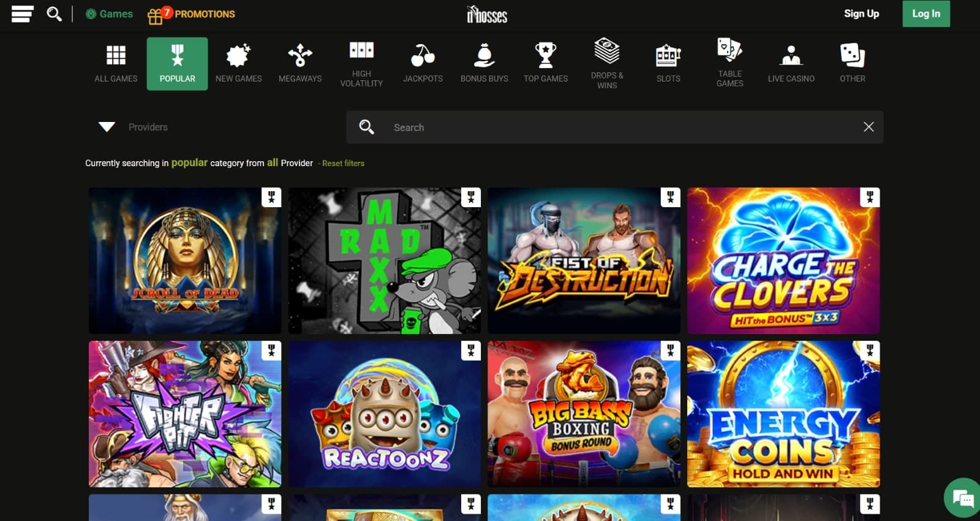Image resolution: width=980 pixels, height=521 pixels.
Task: Select the Other dice category
Action: click(853, 64)
